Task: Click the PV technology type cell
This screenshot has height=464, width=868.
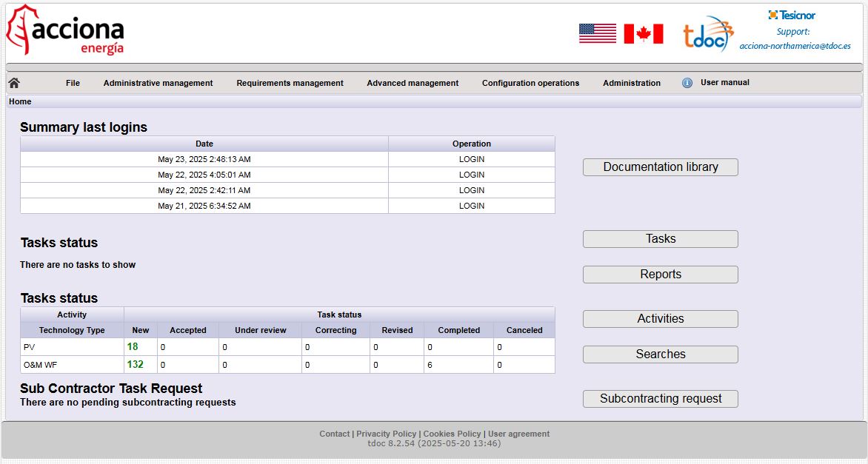Action: tap(72, 347)
